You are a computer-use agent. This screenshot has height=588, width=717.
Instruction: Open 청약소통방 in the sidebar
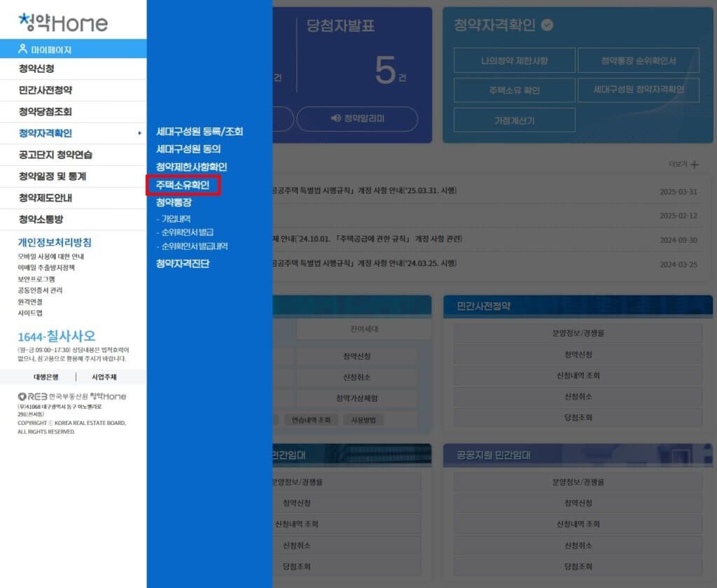tap(73, 219)
